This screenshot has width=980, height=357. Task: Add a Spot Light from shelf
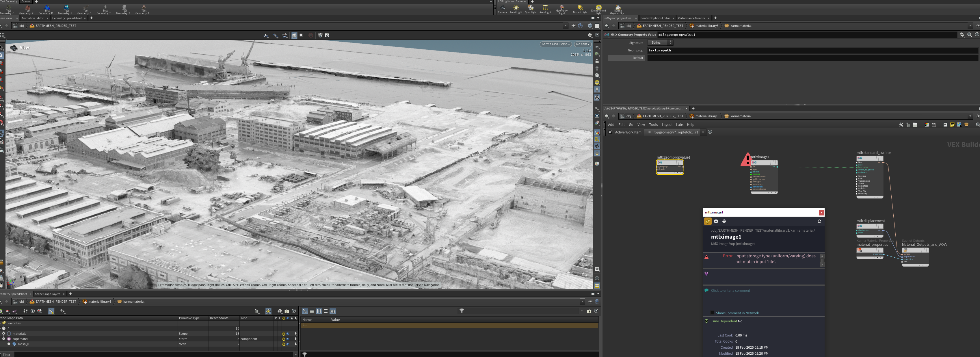tap(531, 9)
